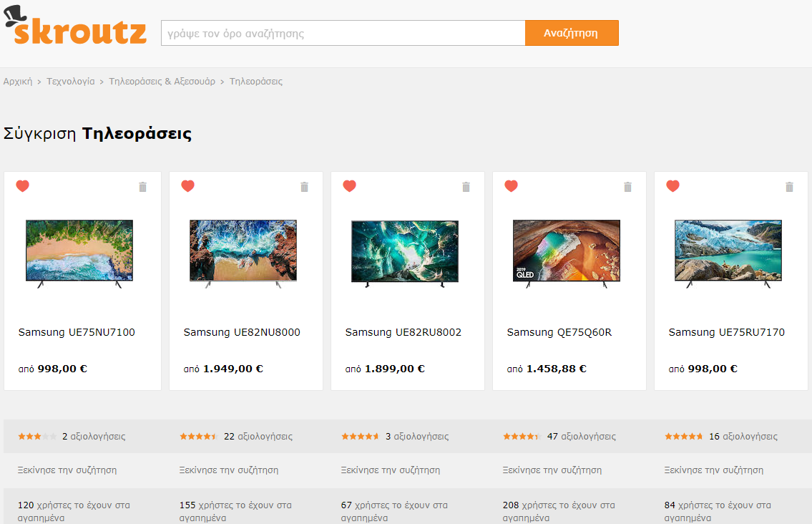Screen dimensions: 812x524
Task: Open Τεχνολογία breadcrumb category
Action: pyautogui.click(x=70, y=82)
